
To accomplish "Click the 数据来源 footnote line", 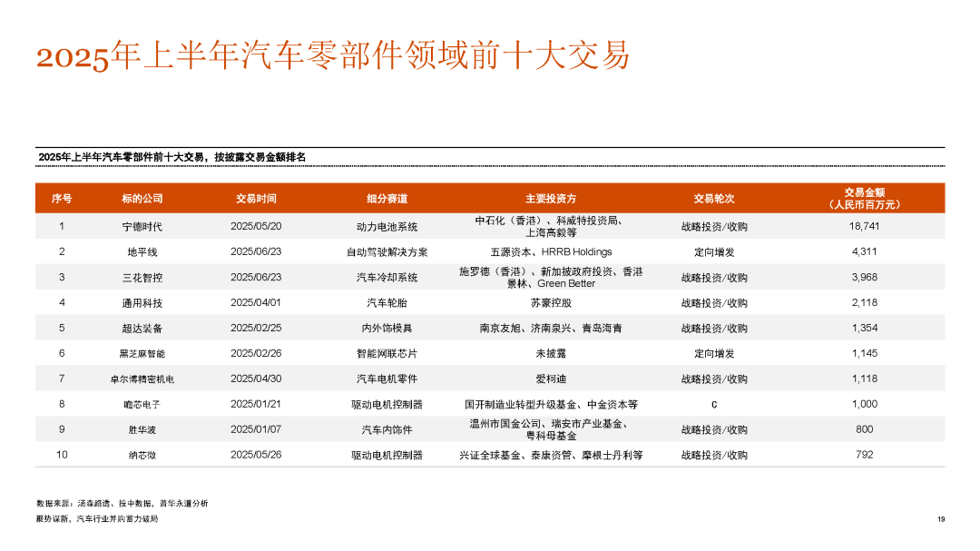I will (122, 504).
